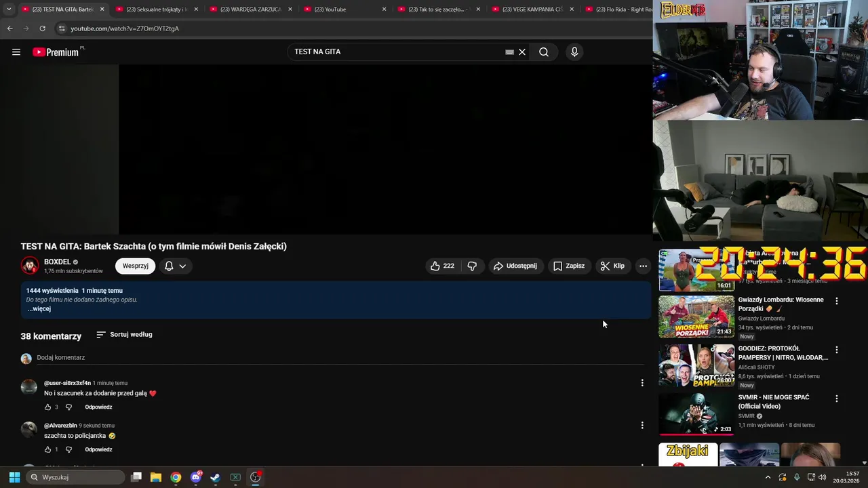The image size is (868, 488).
Task: Clear the search text with X icon
Action: point(522,52)
